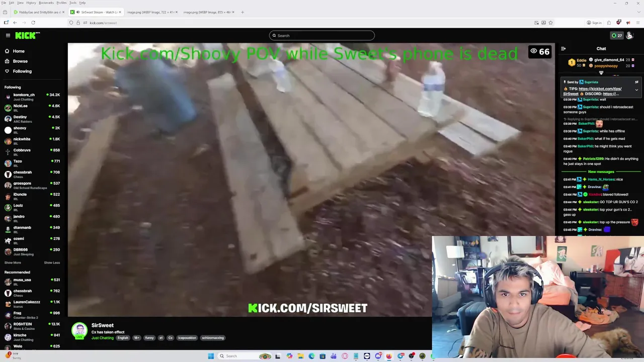Open ROSHTEIN Slots & Casino channel
This screenshot has width=644, height=362.
[x=32, y=326]
